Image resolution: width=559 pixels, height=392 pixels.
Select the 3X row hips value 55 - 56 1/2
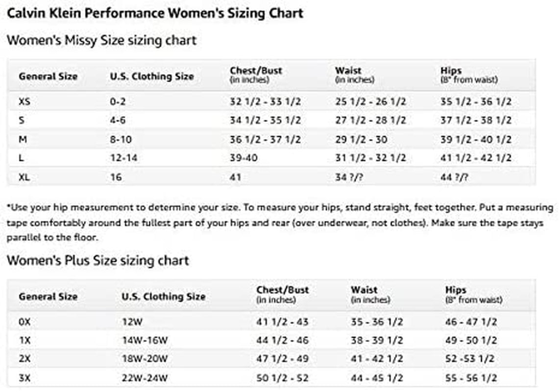(471, 378)
